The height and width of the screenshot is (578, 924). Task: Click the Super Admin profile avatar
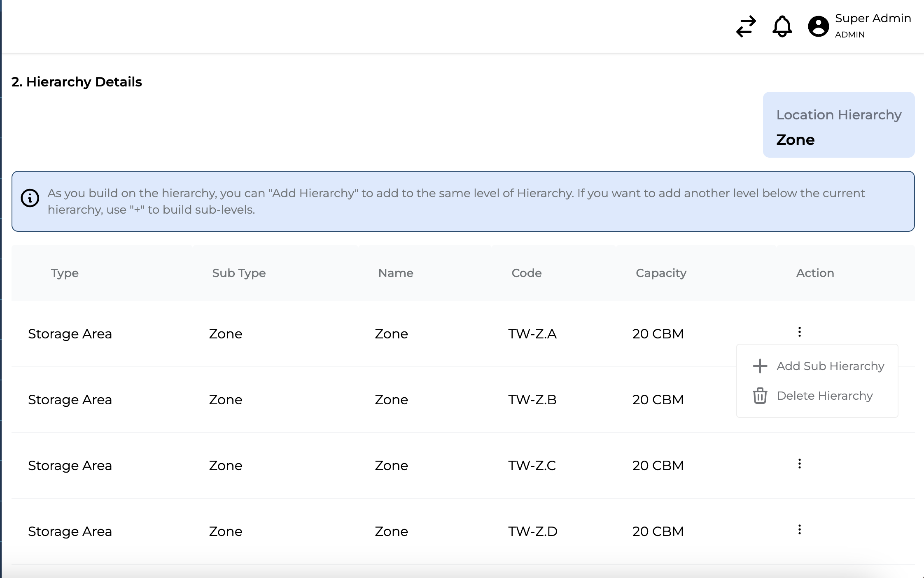818,27
